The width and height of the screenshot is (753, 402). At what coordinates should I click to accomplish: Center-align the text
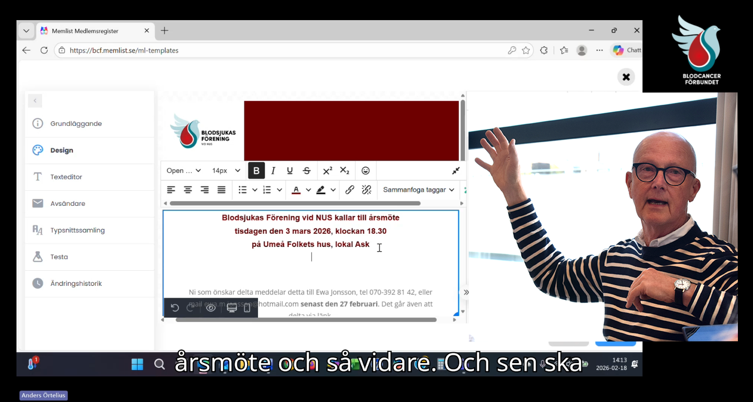click(188, 190)
